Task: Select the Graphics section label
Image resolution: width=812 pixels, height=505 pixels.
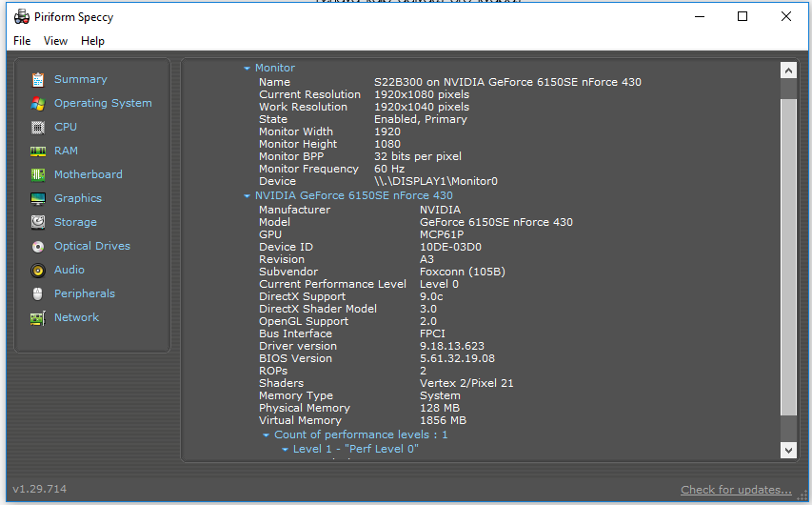Action: coord(78,198)
